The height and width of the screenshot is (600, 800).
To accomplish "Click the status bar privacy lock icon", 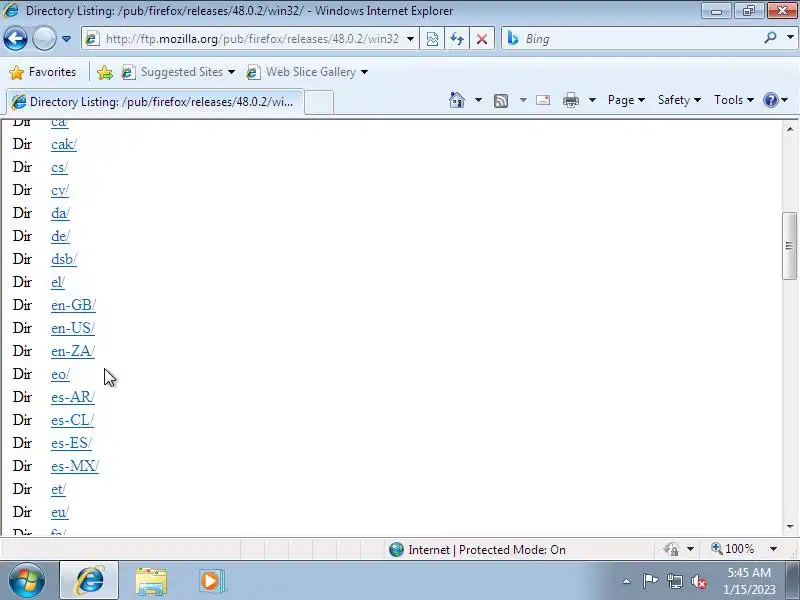I will pos(671,549).
